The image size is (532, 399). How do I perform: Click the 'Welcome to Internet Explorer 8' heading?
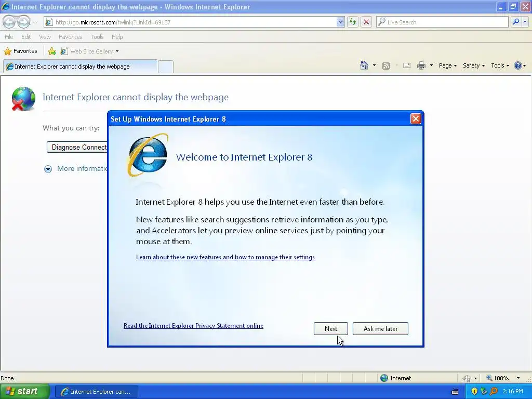[244, 157]
